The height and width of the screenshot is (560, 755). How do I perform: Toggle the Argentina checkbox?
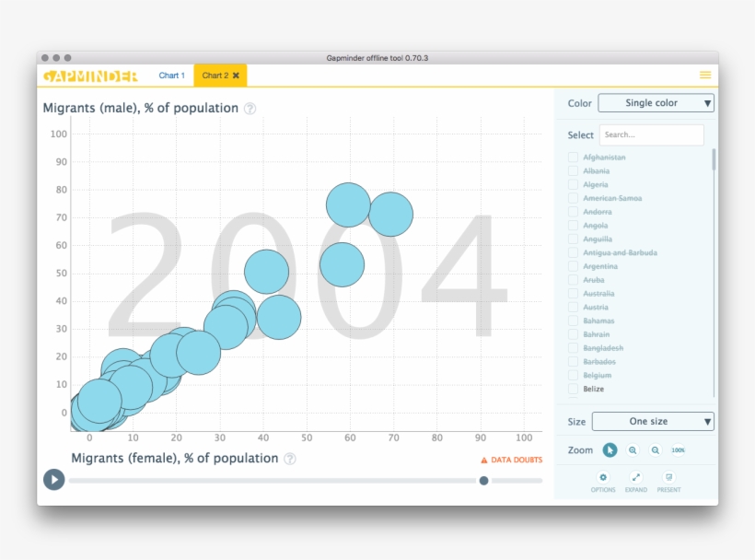click(x=574, y=266)
